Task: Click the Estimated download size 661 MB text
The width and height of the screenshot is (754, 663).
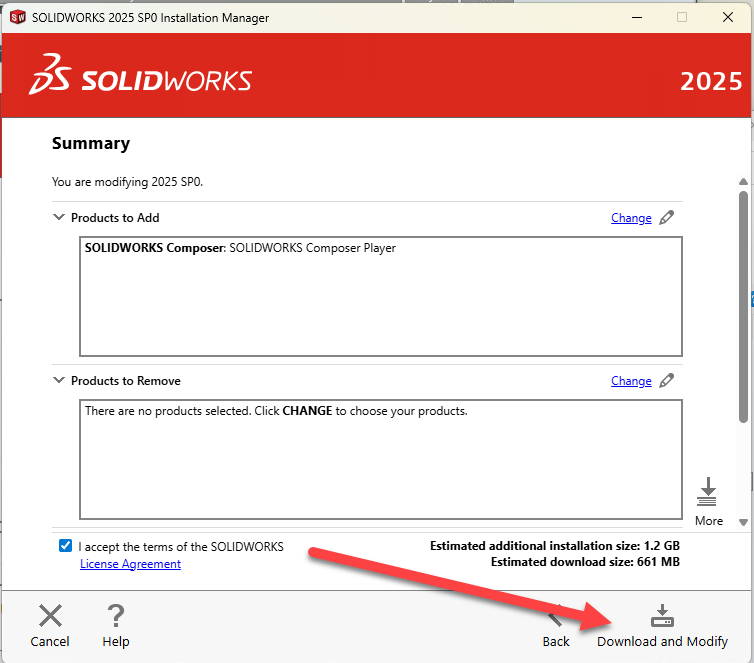Action: pos(585,562)
